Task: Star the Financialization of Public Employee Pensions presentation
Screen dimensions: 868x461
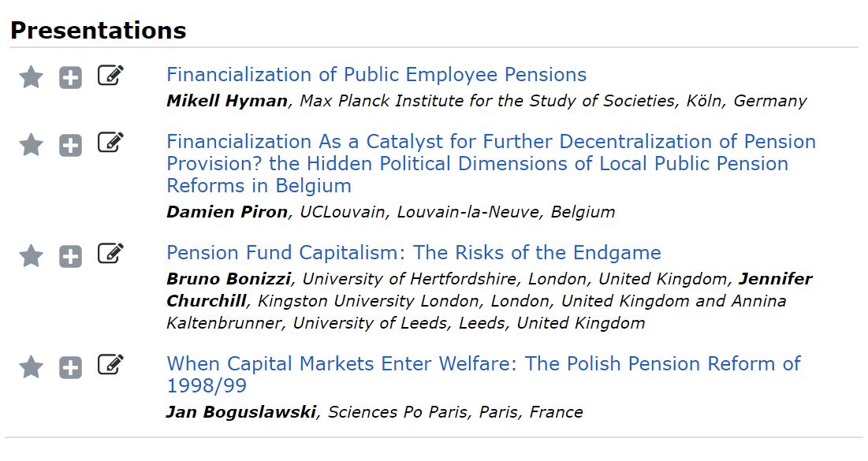Action: point(31,77)
